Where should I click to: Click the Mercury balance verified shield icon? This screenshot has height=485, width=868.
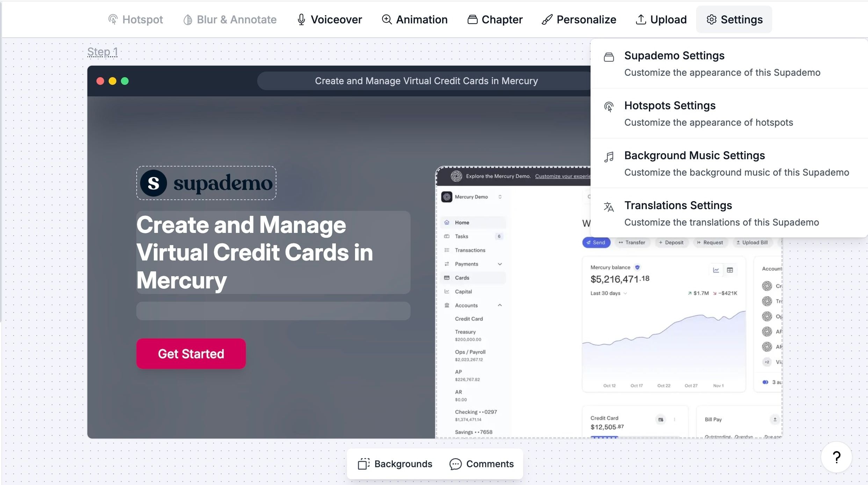[637, 267]
